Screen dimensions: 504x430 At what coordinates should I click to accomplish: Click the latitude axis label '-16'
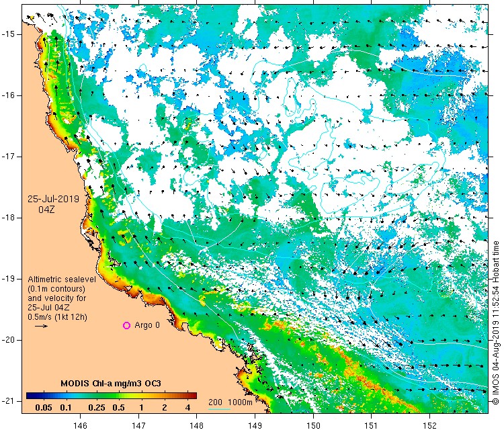click(x=7, y=95)
